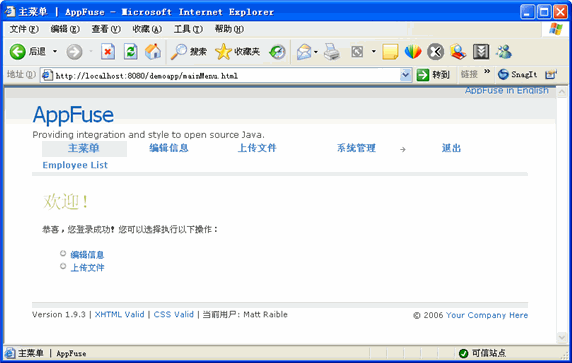Open the Search (搜索) magnifier button
This screenshot has width=572, height=363.
(189, 52)
